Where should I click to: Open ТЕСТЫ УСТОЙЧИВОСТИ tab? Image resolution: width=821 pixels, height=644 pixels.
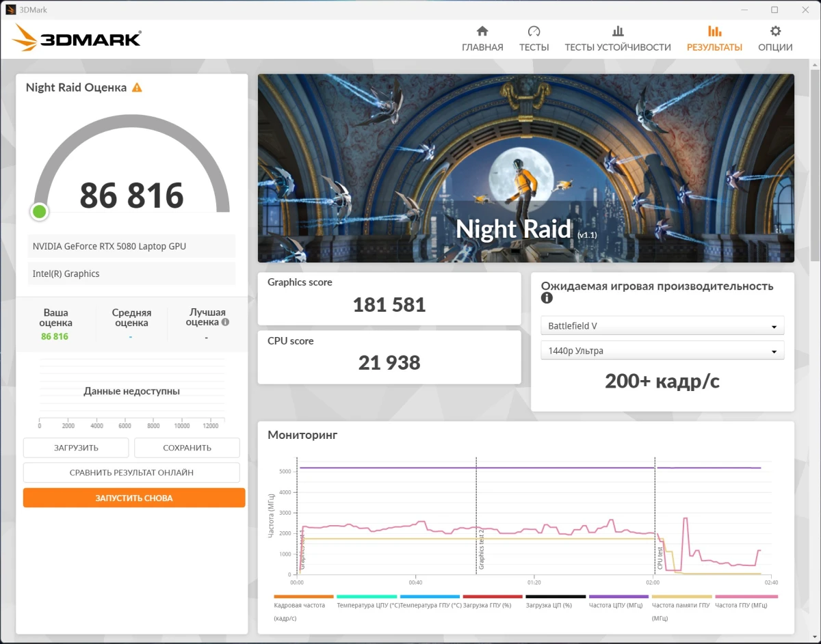[618, 39]
